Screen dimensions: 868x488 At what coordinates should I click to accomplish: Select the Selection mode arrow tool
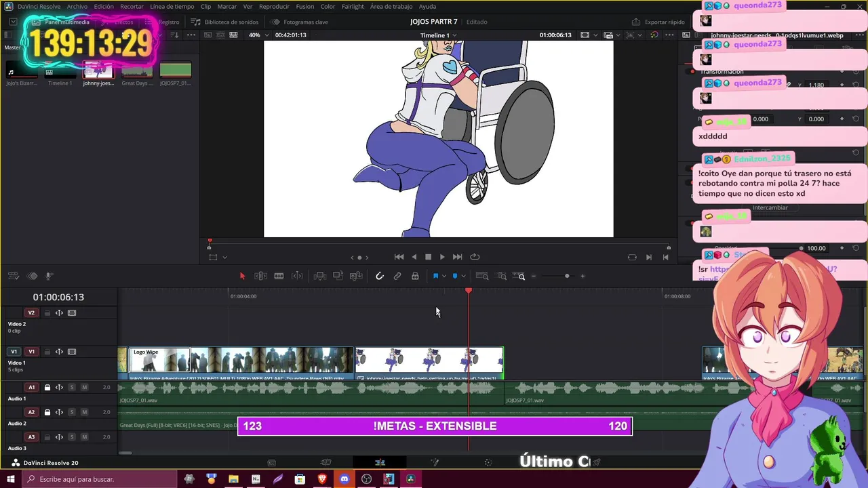[242, 276]
